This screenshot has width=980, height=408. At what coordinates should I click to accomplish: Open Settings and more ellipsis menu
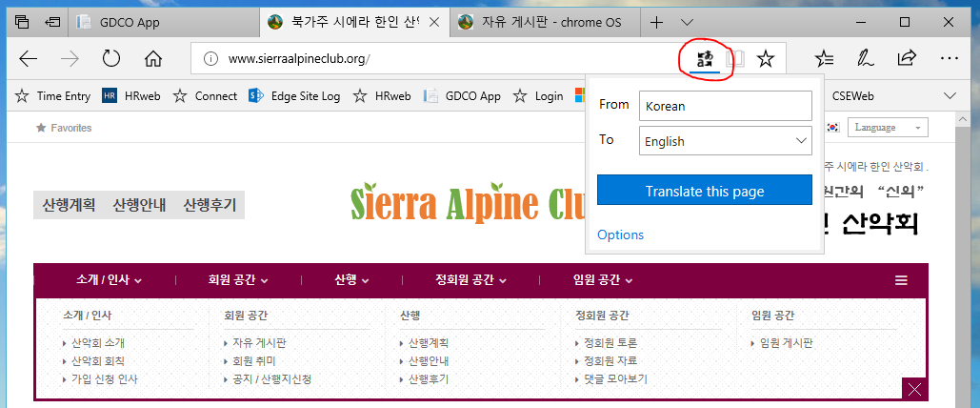(x=949, y=59)
